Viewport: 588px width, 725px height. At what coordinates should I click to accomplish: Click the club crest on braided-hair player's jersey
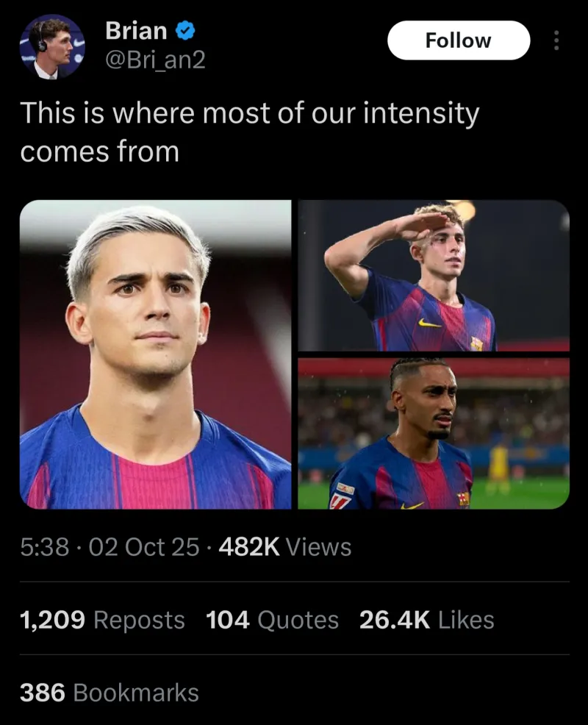click(463, 499)
